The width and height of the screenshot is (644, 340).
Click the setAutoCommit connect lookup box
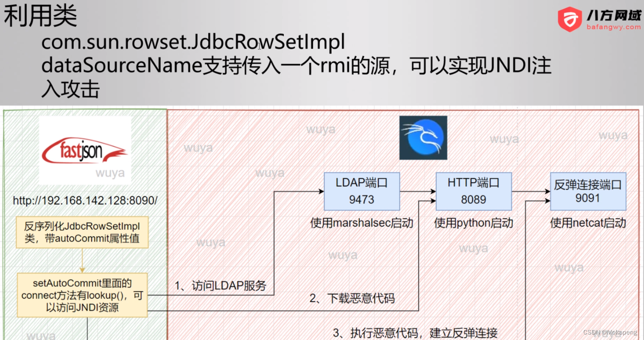tap(82, 295)
